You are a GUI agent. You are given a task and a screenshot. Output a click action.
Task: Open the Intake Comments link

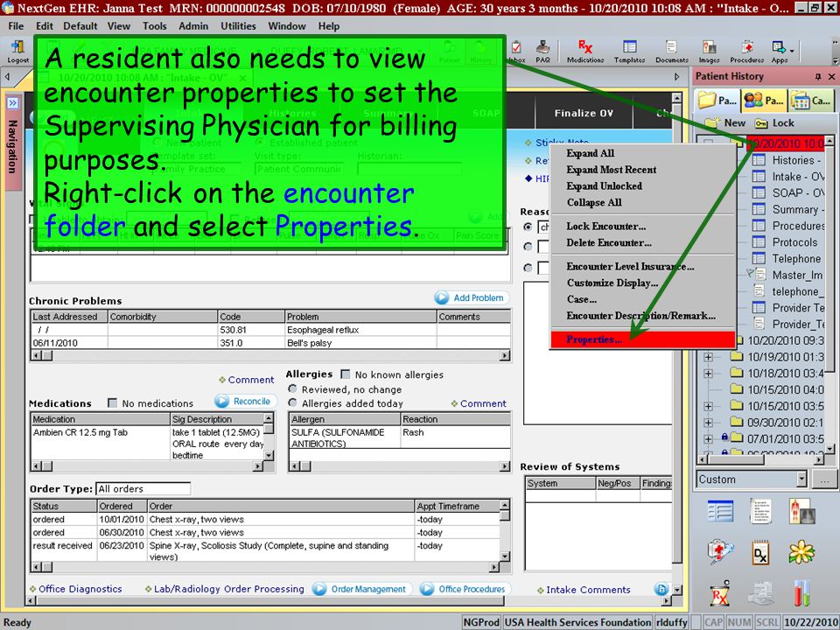[x=588, y=590]
